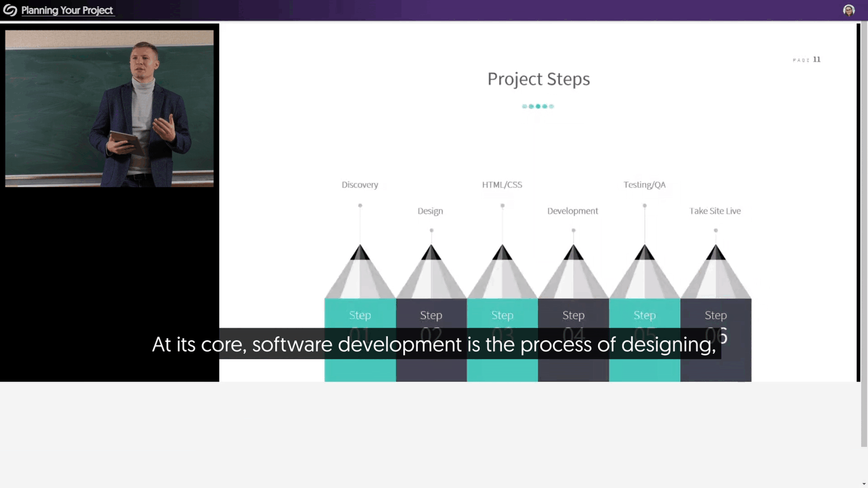This screenshot has height=488, width=868.
Task: Open the Planning Your Project course title
Action: pyautogui.click(x=66, y=10)
